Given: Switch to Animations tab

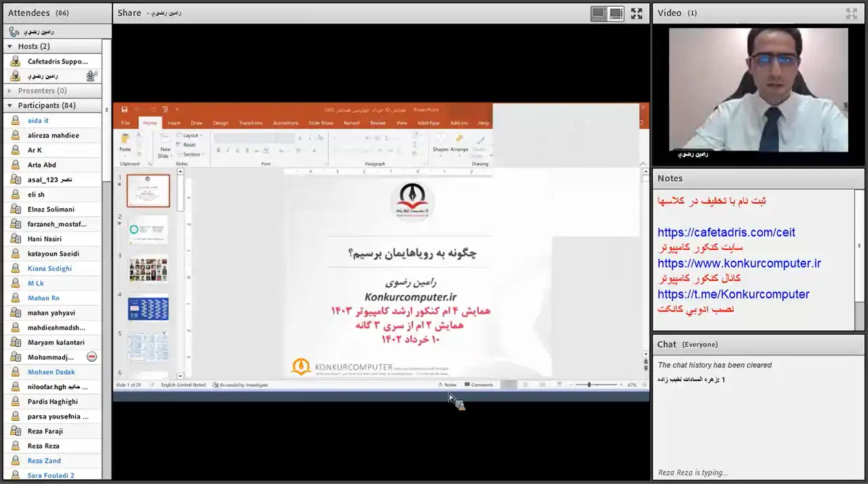Looking at the screenshot, I should click(285, 123).
